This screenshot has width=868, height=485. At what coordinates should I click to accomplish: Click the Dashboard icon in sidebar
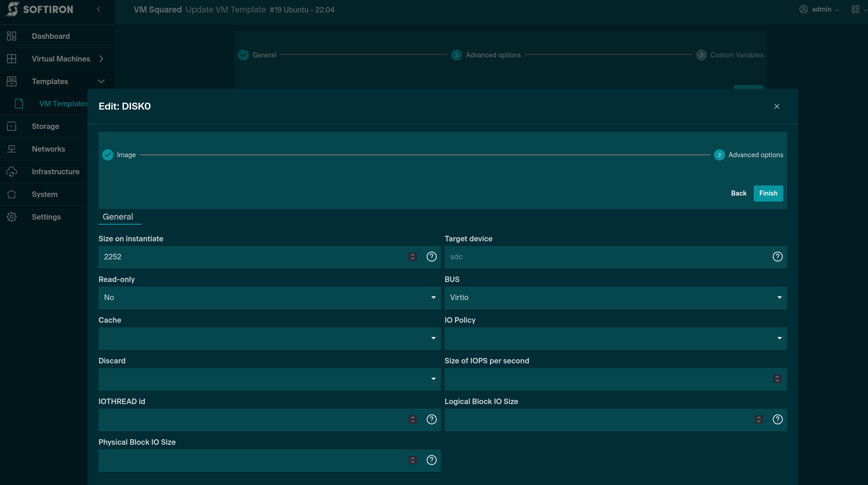[x=12, y=36]
